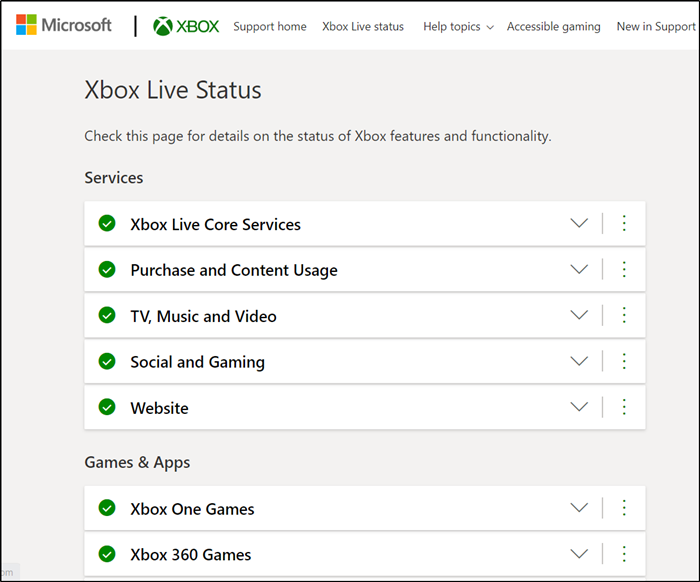700x582 pixels.
Task: Click green status check for Xbox Live Core Services
Action: point(107,224)
